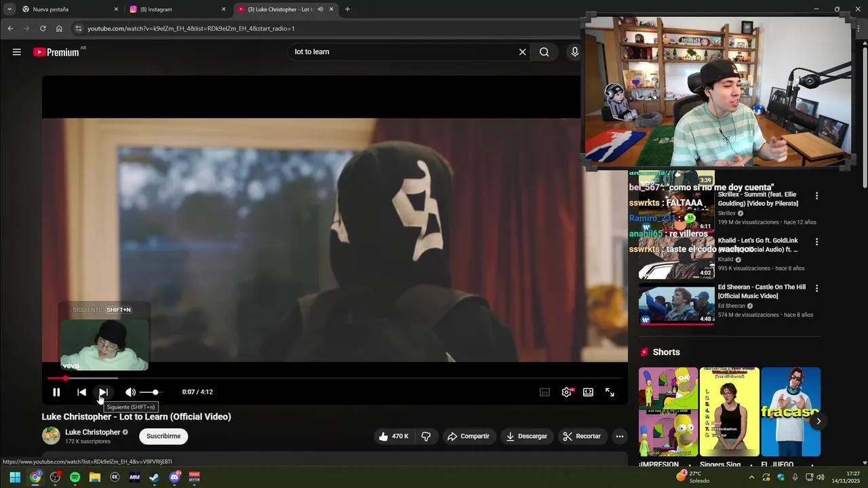
Task: Seek on the video progress bar
Action: [335, 378]
